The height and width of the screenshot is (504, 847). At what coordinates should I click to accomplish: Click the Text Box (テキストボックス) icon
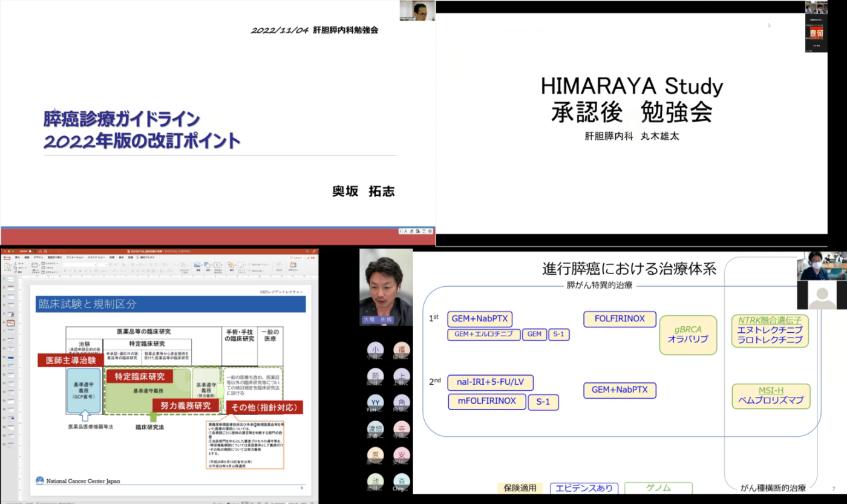[x=217, y=266]
